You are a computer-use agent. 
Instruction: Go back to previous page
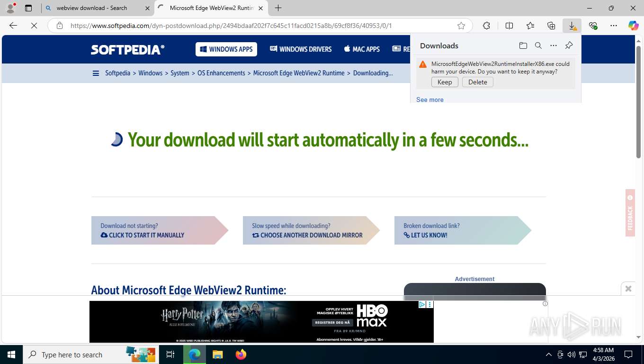pos(13,26)
